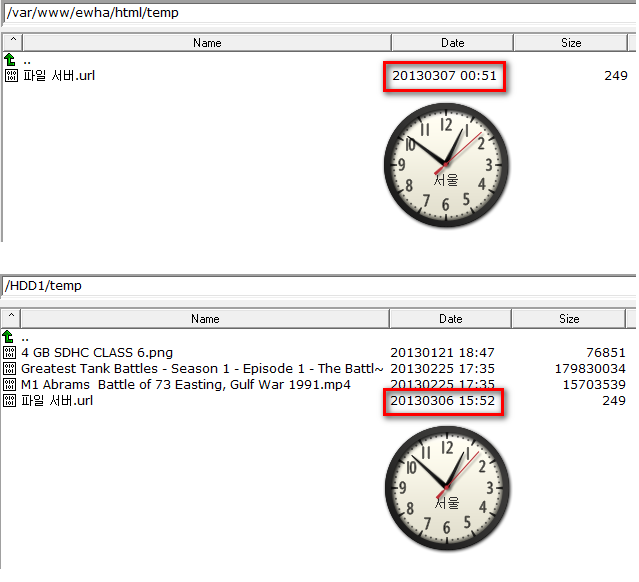Sort top panel by Size column

(571, 42)
